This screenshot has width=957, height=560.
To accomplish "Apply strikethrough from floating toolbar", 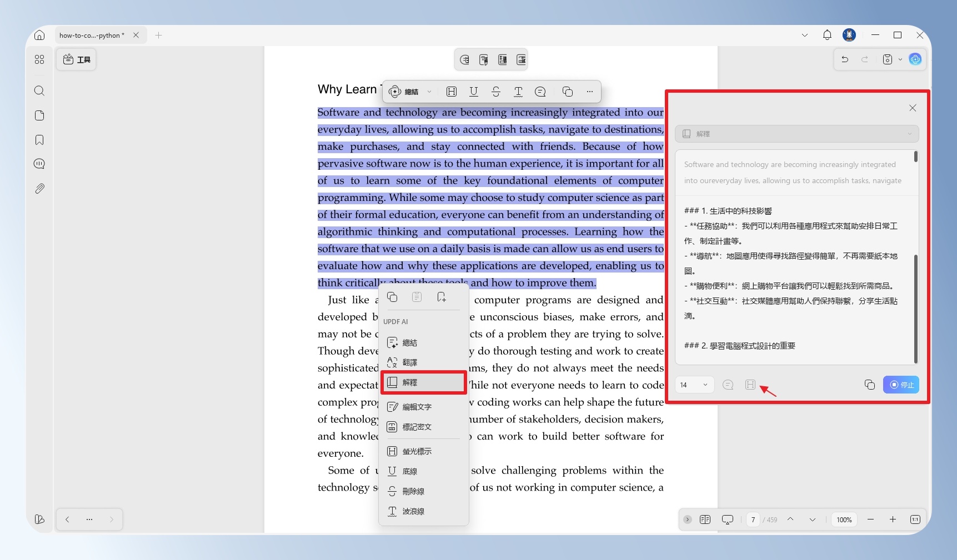I will (x=496, y=92).
